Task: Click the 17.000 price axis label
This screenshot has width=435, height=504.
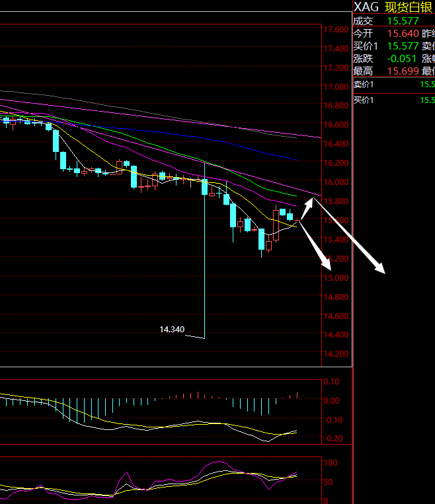Action: click(x=336, y=87)
